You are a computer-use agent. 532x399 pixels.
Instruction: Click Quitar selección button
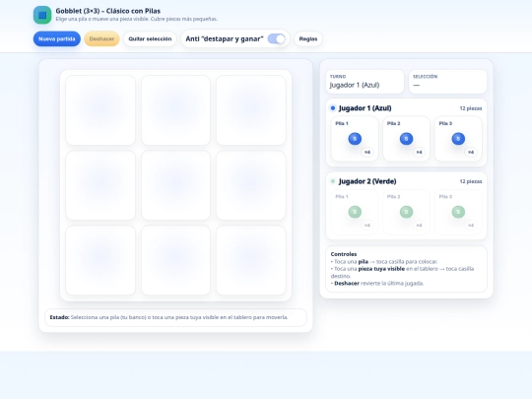click(150, 38)
